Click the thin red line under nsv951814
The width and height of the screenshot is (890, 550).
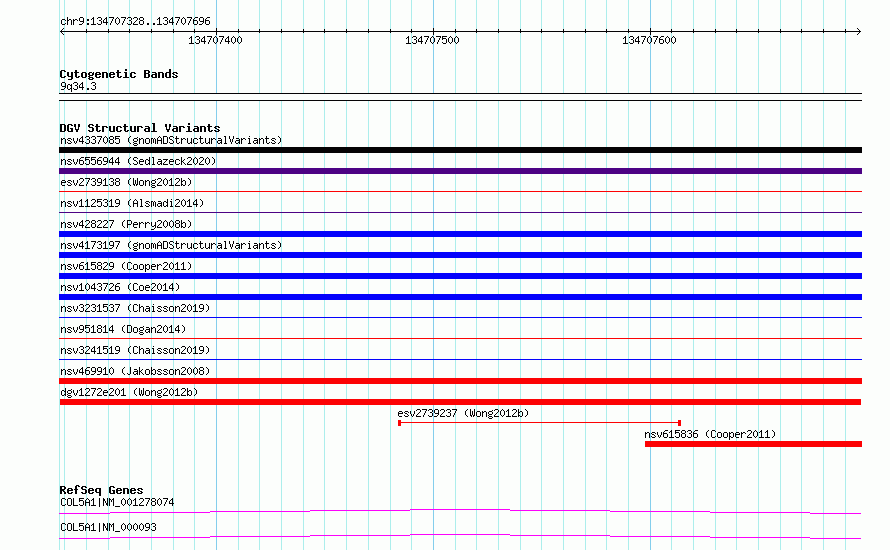point(460,339)
